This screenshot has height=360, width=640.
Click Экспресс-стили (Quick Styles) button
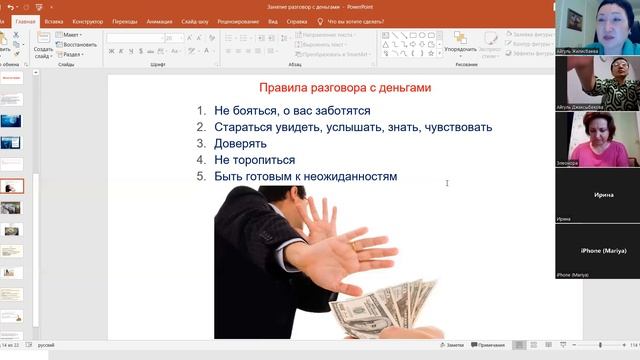[x=490, y=44]
